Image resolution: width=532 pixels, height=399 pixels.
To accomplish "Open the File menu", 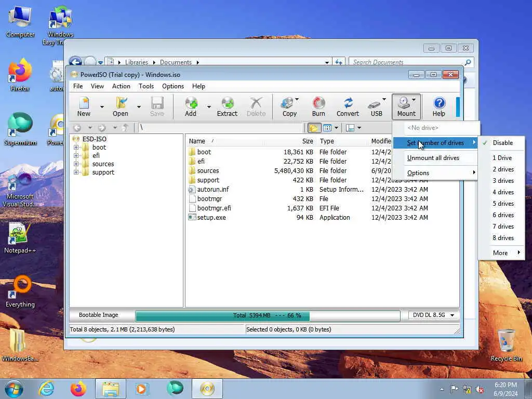I will tap(78, 86).
